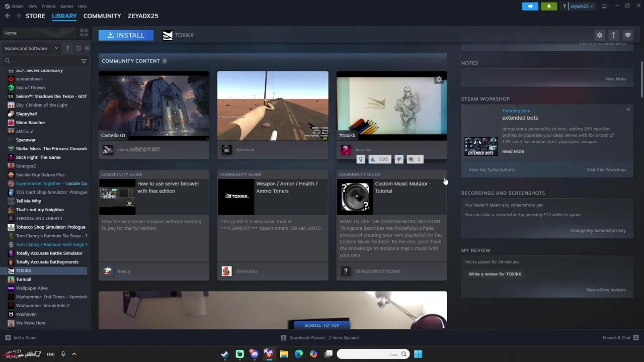Viewport: 644px width, 362px height.
Task: Click the Home button in the sidebar
Action: (x=38, y=33)
